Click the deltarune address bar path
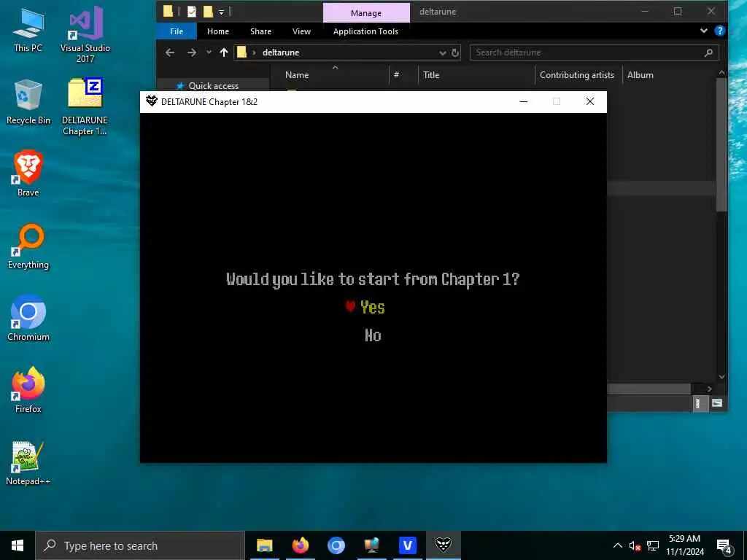The width and height of the screenshot is (747, 560). [281, 52]
